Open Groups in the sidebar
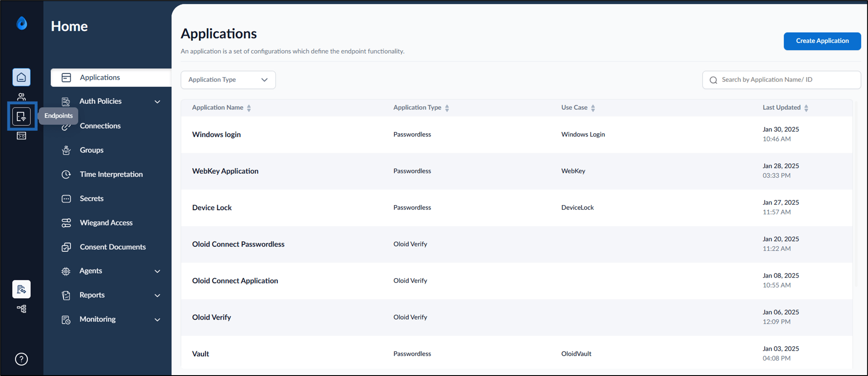This screenshot has height=376, width=868. pyautogui.click(x=91, y=150)
